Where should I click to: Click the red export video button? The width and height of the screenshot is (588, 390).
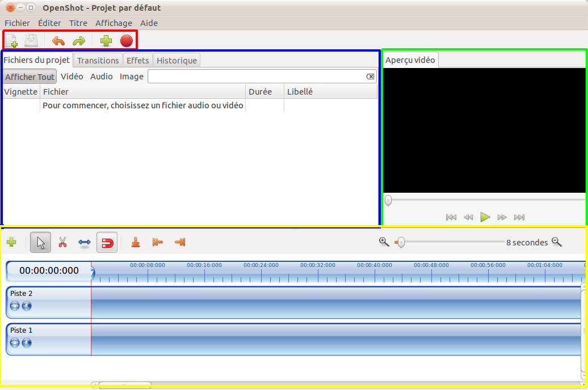(x=127, y=41)
